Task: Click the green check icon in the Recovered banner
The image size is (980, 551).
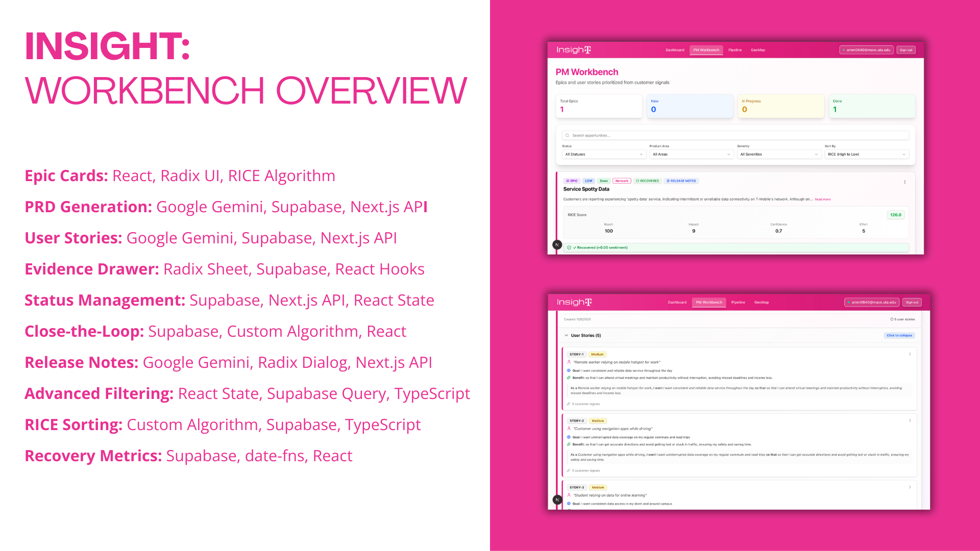Action: (x=569, y=247)
